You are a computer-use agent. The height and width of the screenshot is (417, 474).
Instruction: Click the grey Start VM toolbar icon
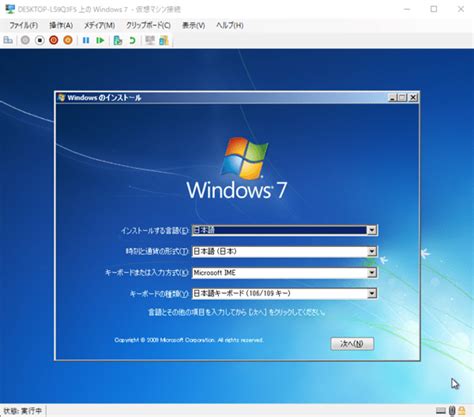(25, 40)
